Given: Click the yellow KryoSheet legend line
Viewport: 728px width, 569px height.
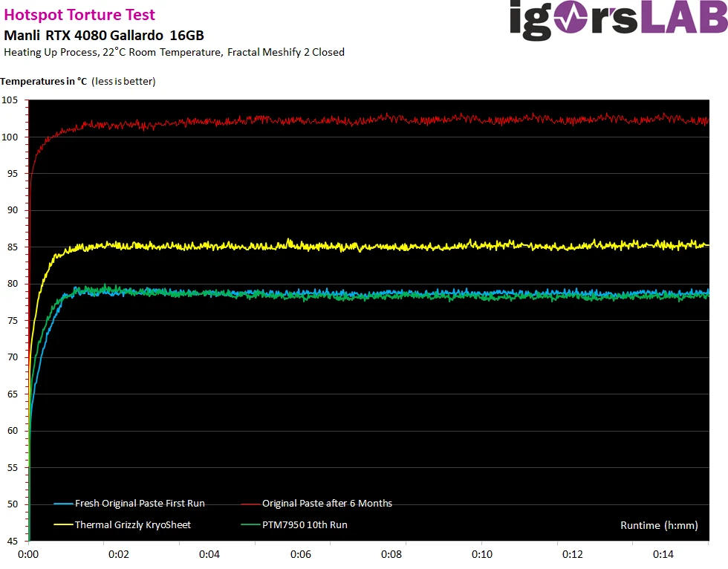Looking at the screenshot, I should 64,525.
